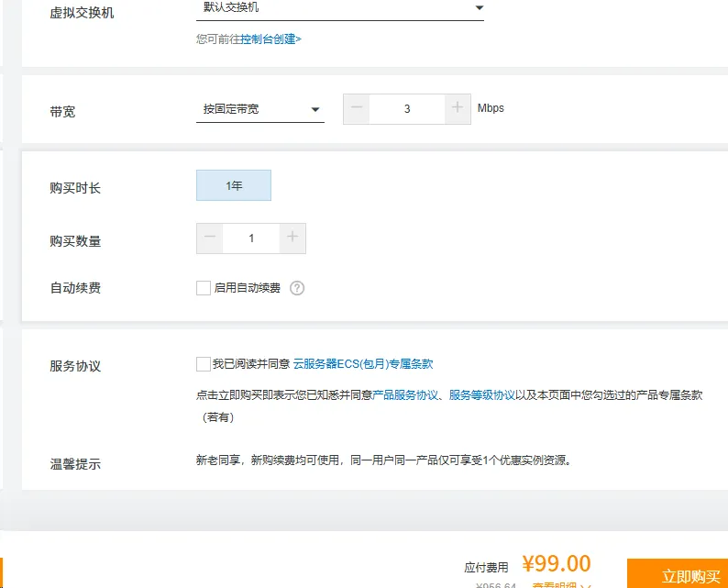Select the ¥99.00 payable amount text
Screen dimensions: 728x588
[557, 564]
